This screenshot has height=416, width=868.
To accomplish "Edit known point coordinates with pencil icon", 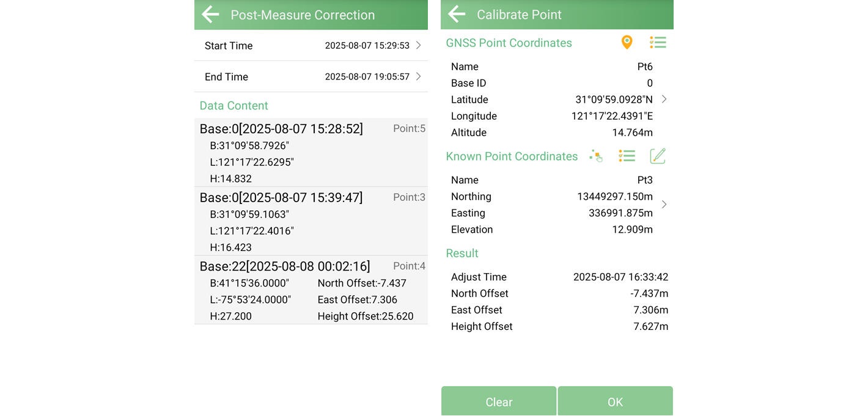I will (x=658, y=156).
